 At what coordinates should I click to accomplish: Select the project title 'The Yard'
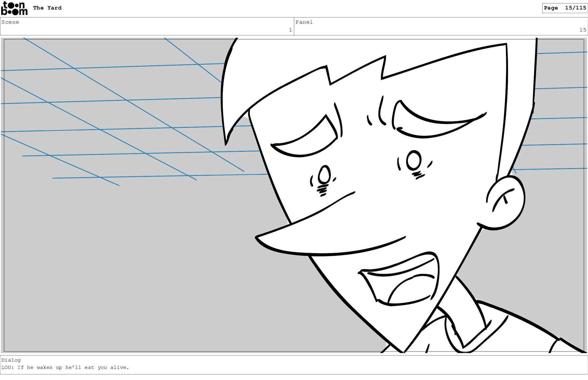point(47,8)
